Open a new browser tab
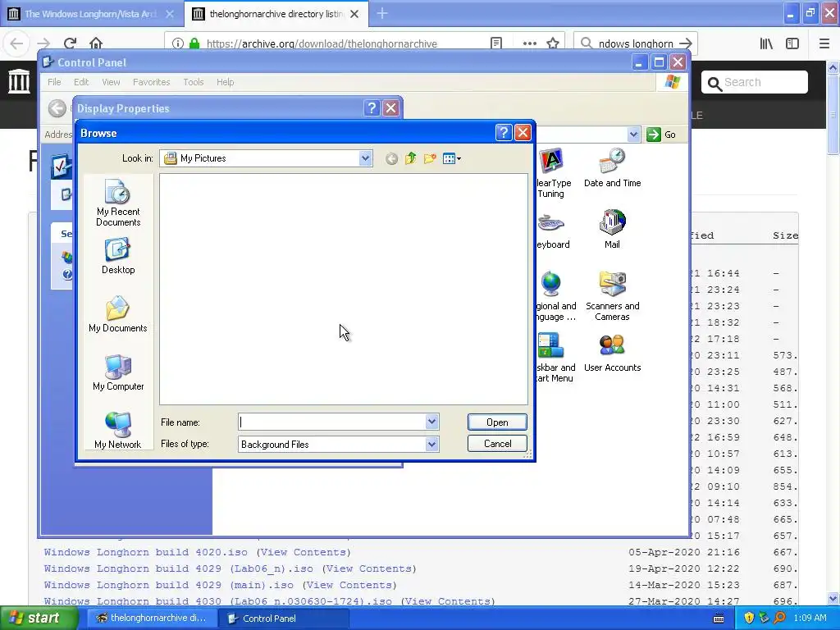The width and height of the screenshot is (840, 630). (x=382, y=14)
